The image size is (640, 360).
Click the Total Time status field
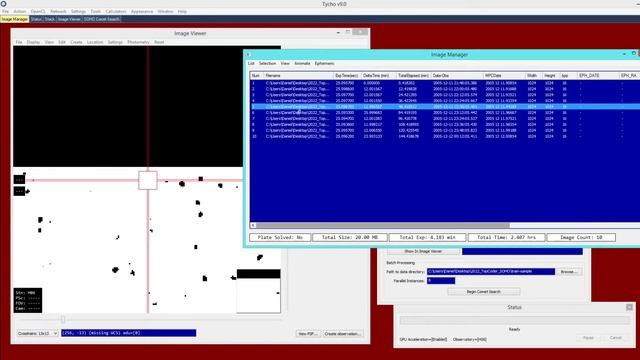[507, 237]
